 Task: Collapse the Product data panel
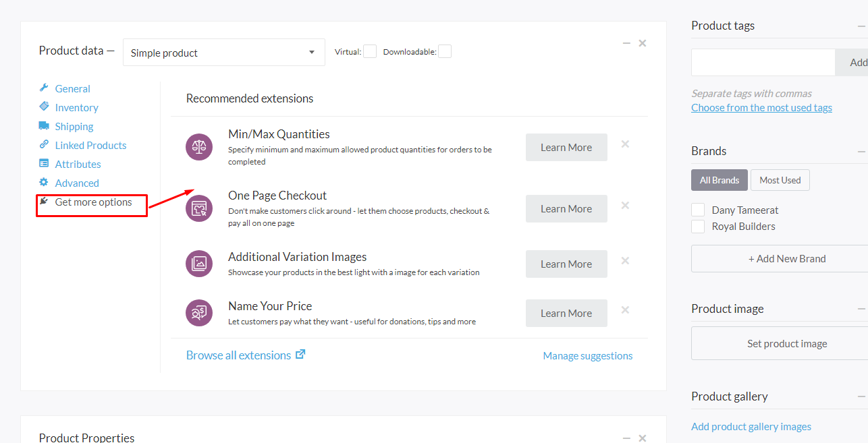tap(626, 43)
